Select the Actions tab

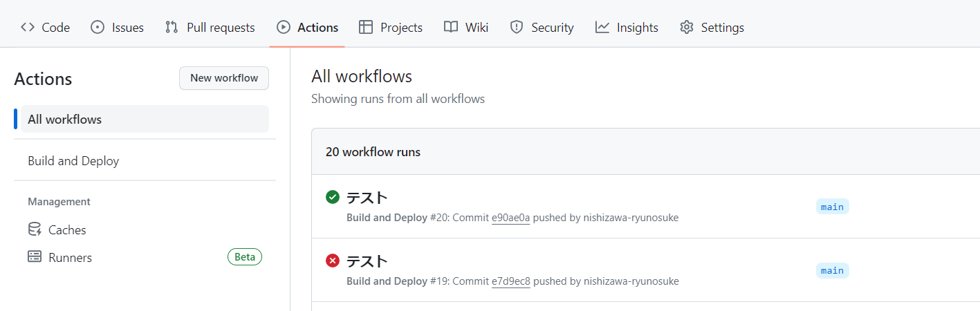[x=307, y=28]
